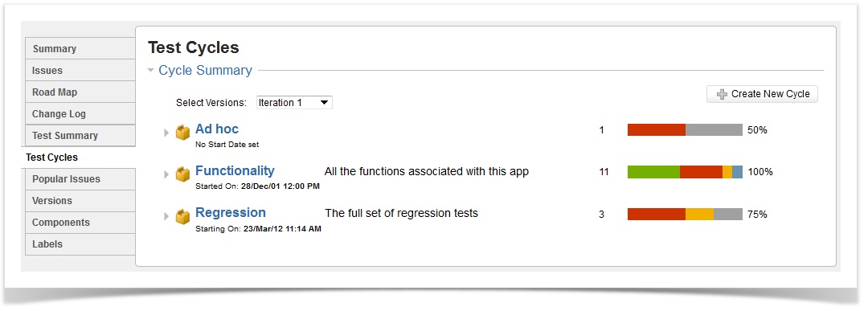Click the Functionality cycle package icon
This screenshot has width=868, height=311.
click(182, 174)
